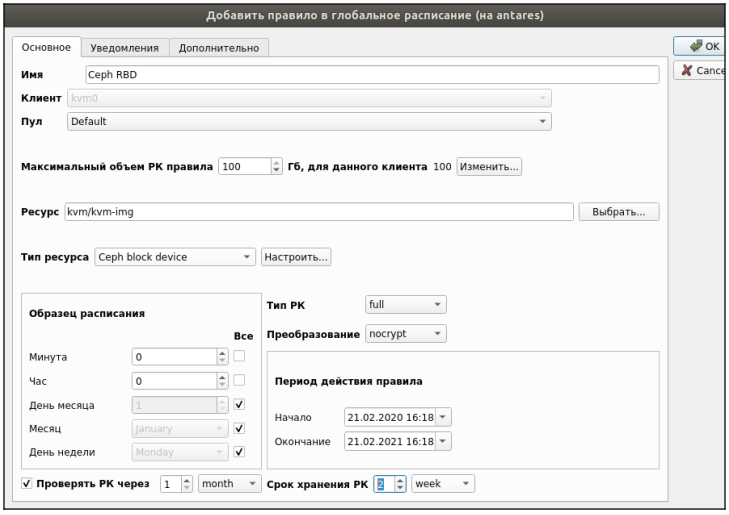Open the Тип РК full dropdown

pyautogui.click(x=405, y=304)
